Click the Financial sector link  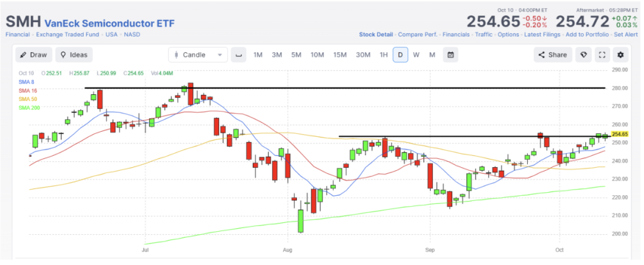(18, 35)
